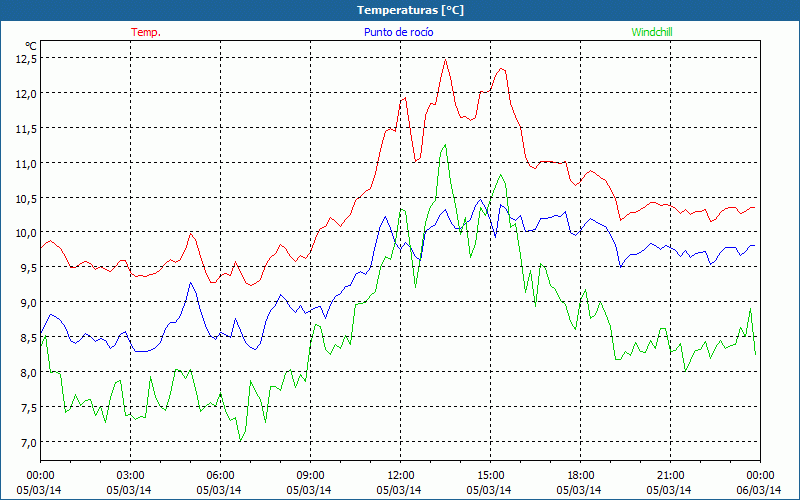Click the 12:00 time axis label
800x500 pixels.
401,476
